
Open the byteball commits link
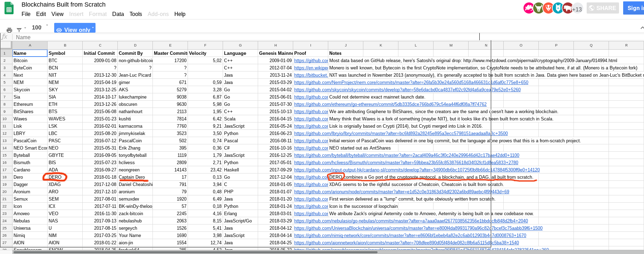click(x=406, y=155)
